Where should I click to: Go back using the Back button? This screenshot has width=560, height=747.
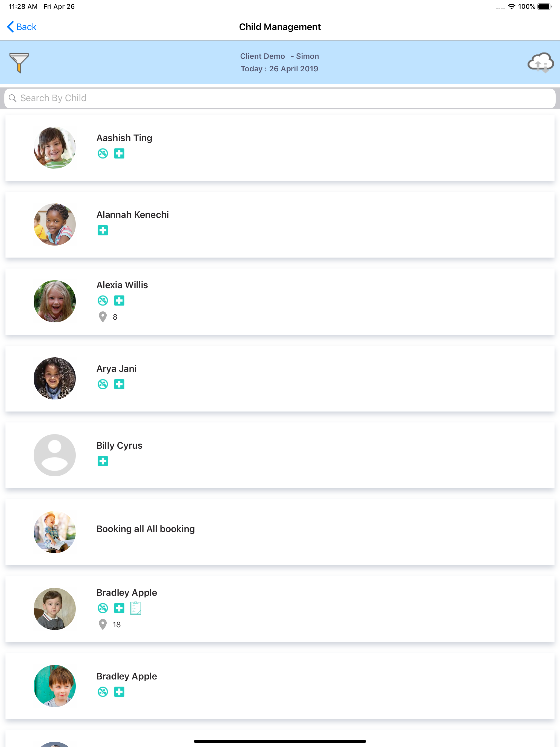[22, 27]
